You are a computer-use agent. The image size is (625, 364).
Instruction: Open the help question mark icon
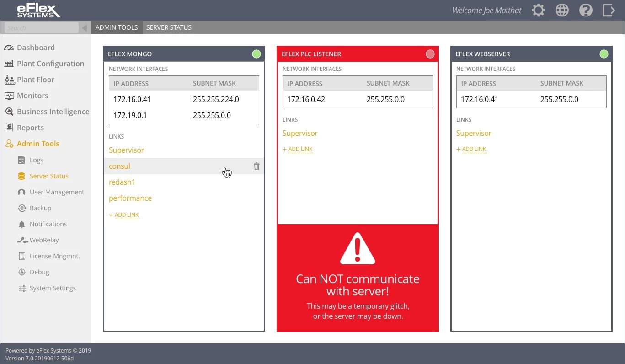tap(586, 10)
